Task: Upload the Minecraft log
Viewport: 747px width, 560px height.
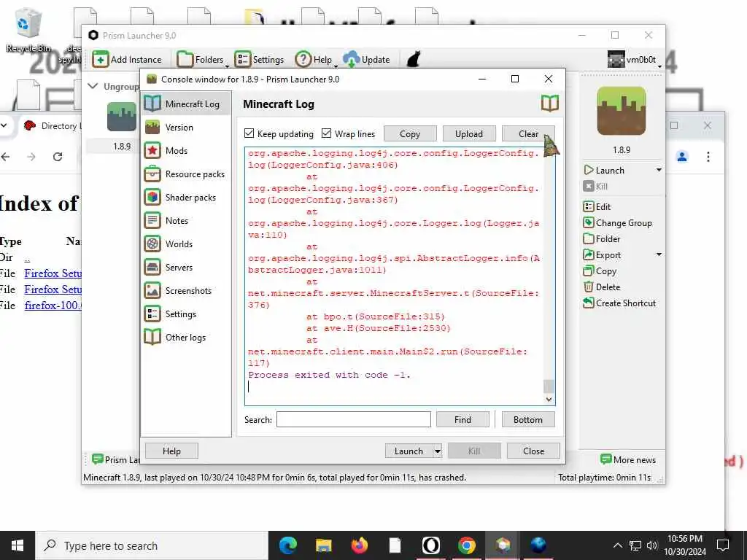Action: (469, 134)
